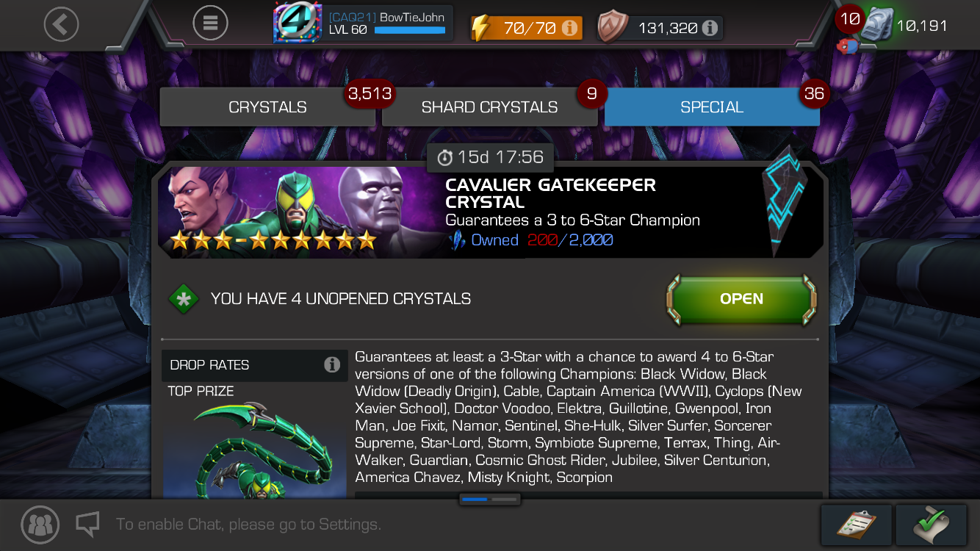Tap the player profile avatar icon
The image size is (980, 551).
(x=297, y=23)
